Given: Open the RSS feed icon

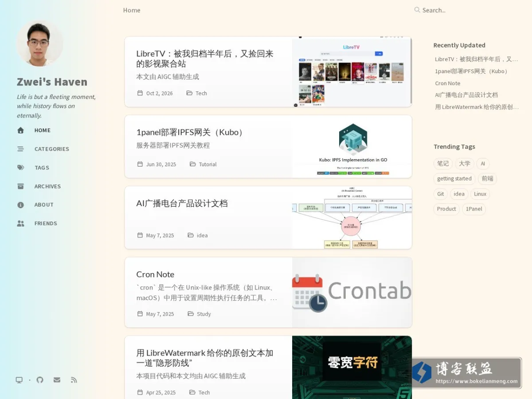Looking at the screenshot, I should click(74, 380).
